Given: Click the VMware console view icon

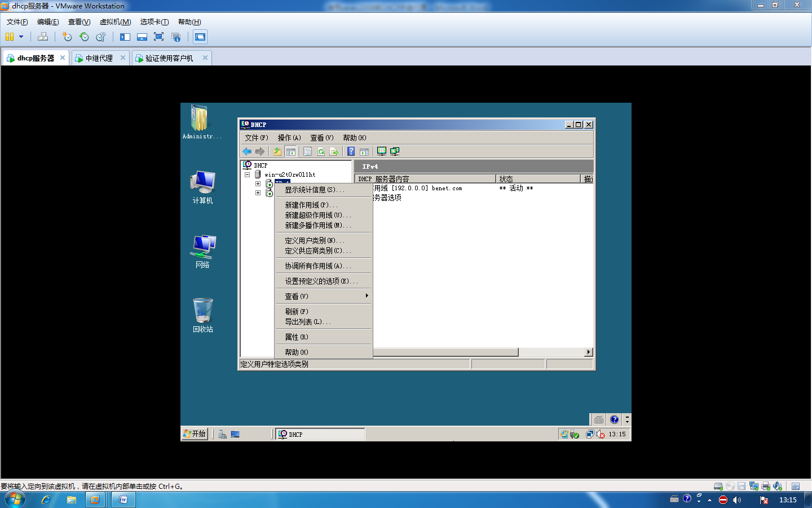Looking at the screenshot, I should click(x=200, y=37).
